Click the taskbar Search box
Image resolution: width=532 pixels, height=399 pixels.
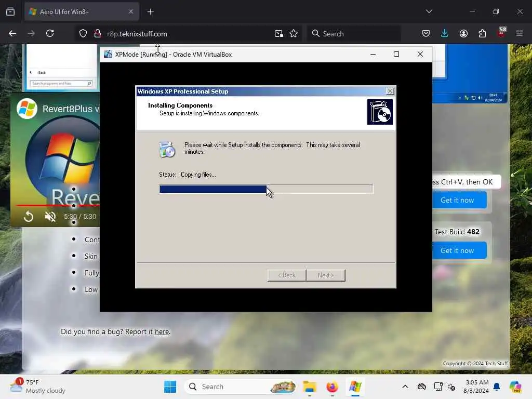(x=240, y=387)
